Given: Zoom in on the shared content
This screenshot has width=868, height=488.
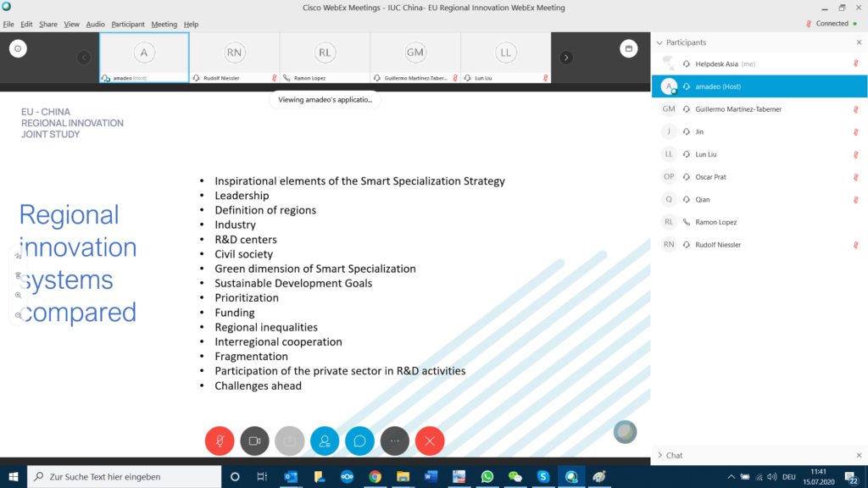Looking at the screenshot, I should pyautogui.click(x=19, y=295).
